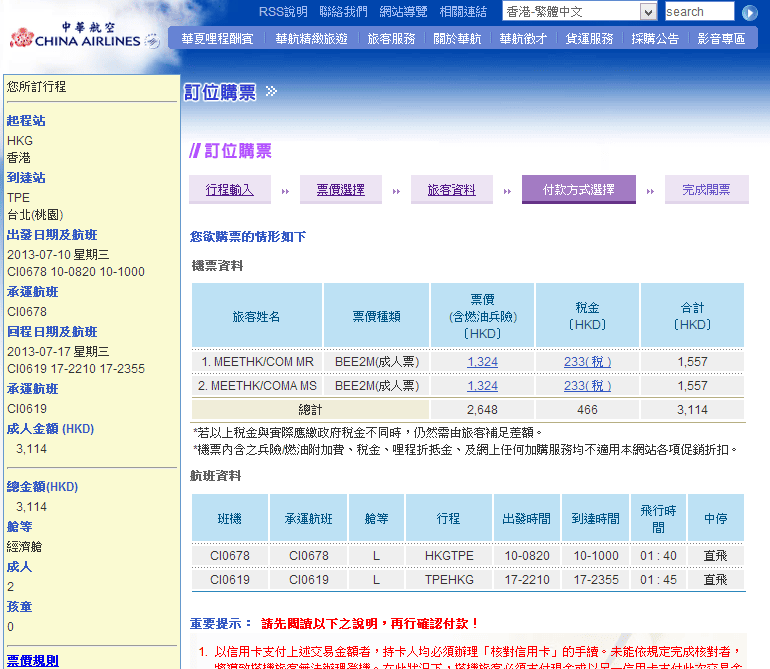The width and height of the screenshot is (770, 669).
Task: Go to 網站導覽 site map
Action: [x=403, y=12]
